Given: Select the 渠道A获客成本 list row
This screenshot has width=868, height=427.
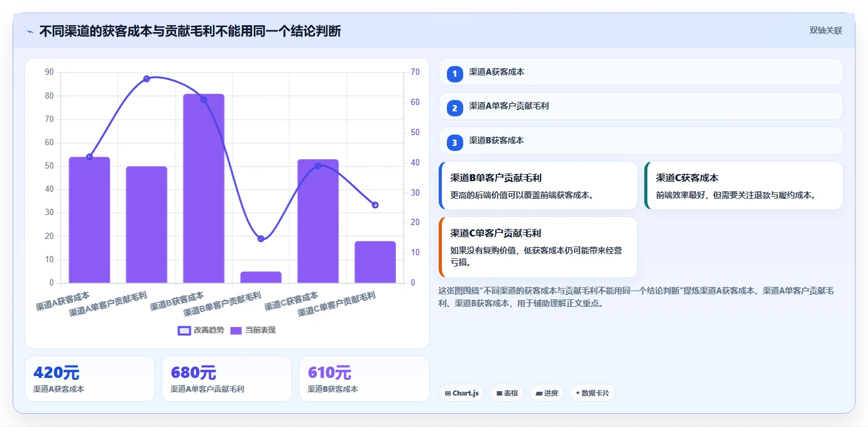Looking at the screenshot, I should pyautogui.click(x=640, y=72).
